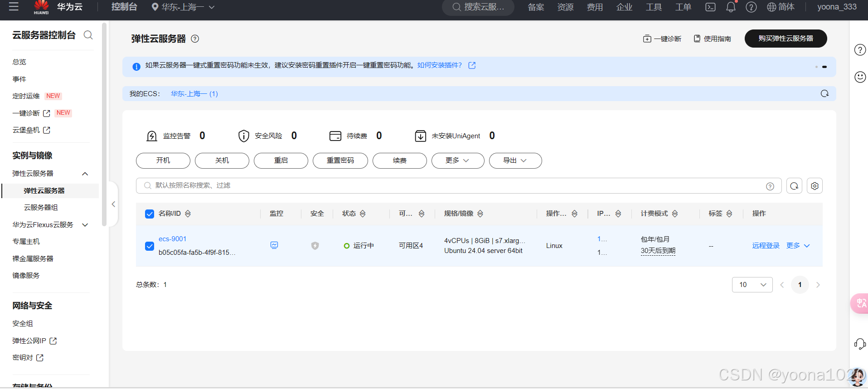Click security shield for ecs-9001
This screenshot has height=389, width=868.
(315, 246)
